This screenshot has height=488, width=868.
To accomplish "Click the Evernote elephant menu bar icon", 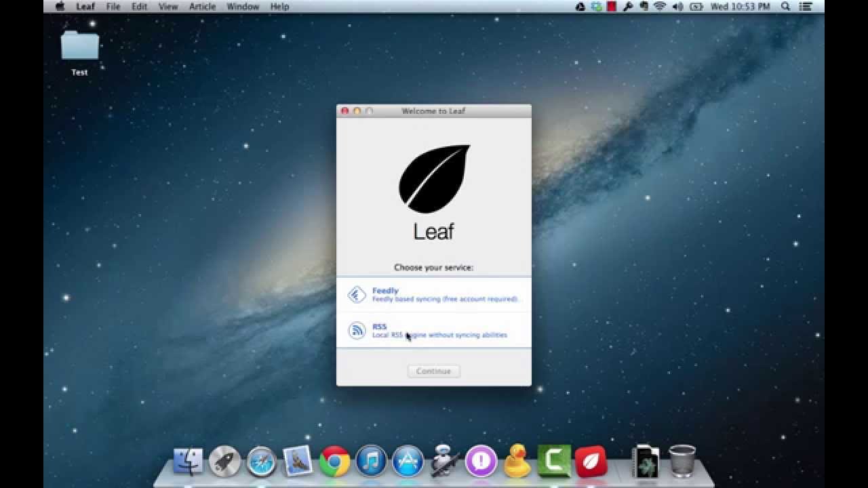I will click(644, 7).
